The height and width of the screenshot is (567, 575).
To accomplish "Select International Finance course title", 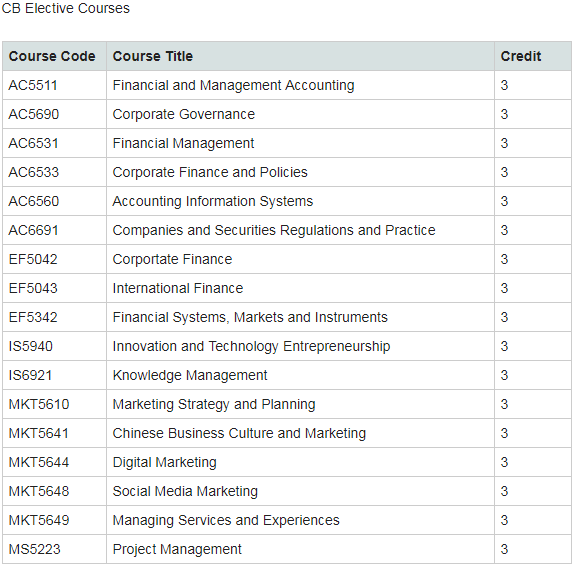I will [178, 288].
